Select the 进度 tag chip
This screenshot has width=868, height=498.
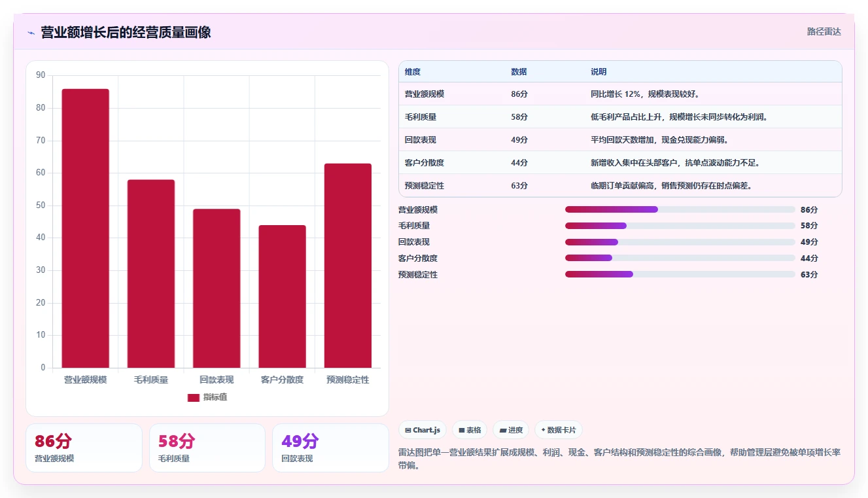click(511, 430)
